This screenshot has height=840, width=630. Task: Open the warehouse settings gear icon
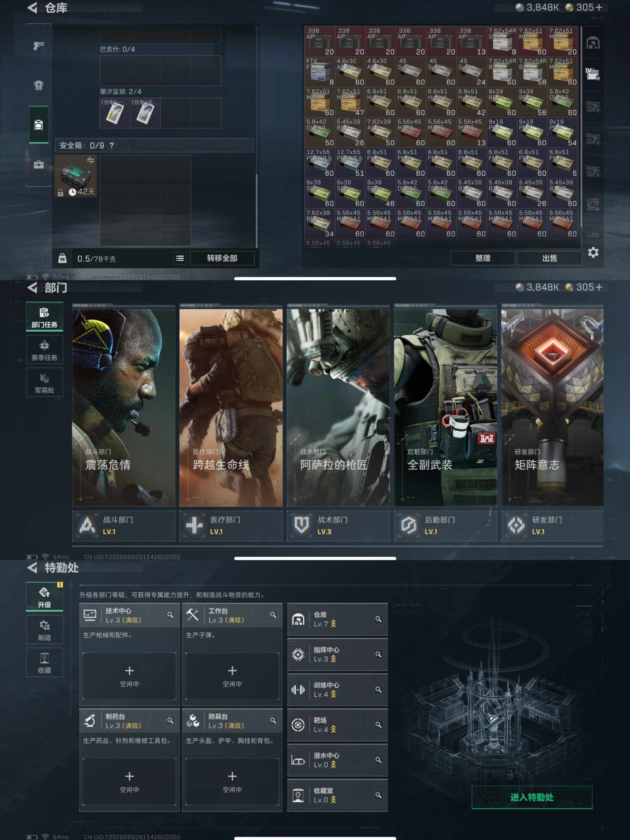593,252
